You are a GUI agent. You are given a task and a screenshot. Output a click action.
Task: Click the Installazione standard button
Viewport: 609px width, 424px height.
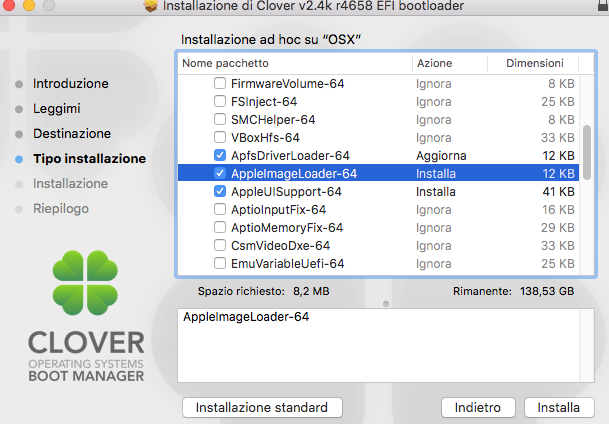coord(262,407)
